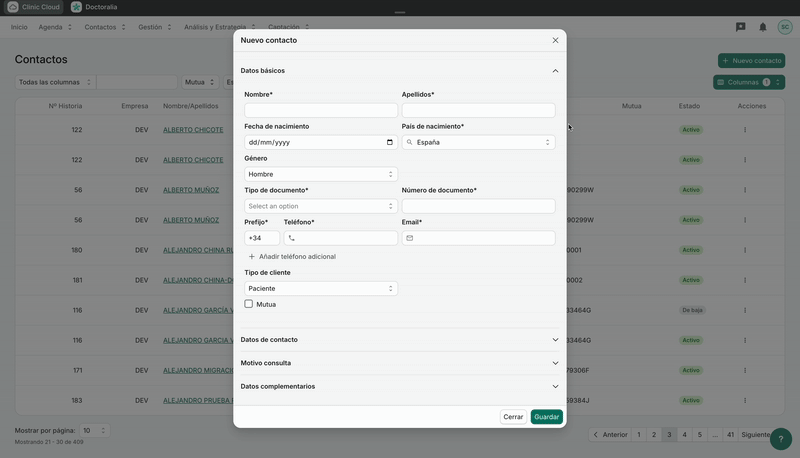Click into the Nombre input field
Screen dimensions: 800x458
321,110
